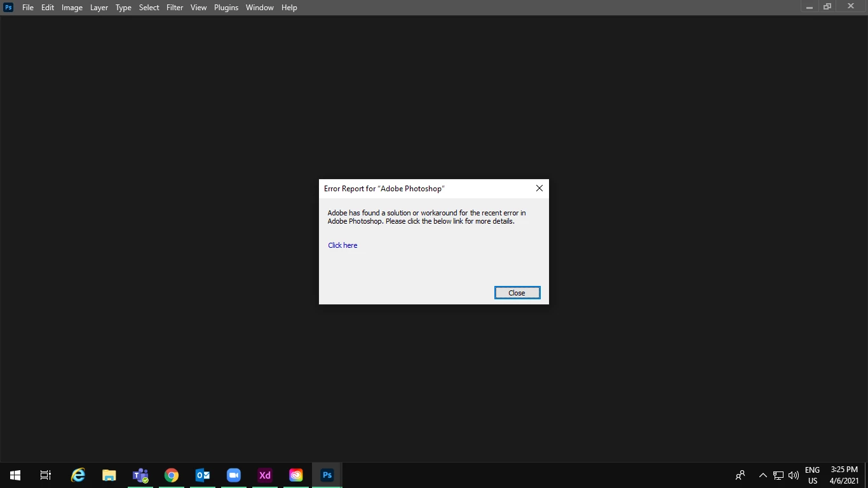
Task: Open the Help menu
Action: (x=289, y=8)
